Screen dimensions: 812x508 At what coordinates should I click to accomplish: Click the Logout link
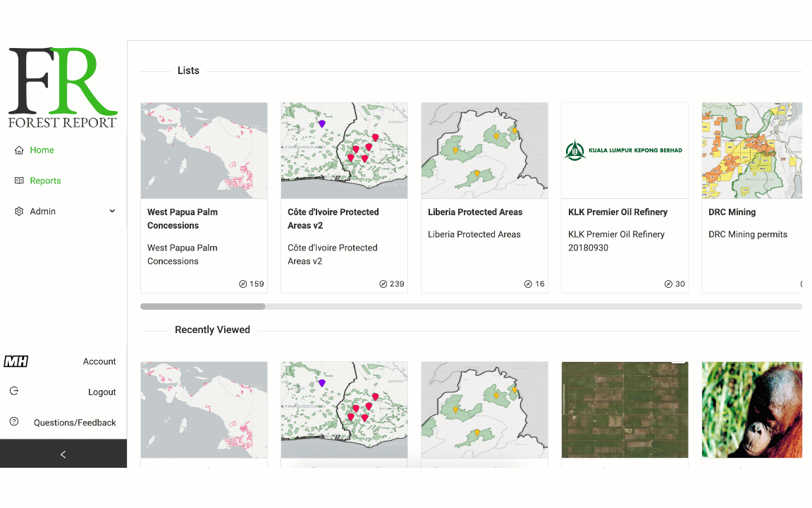[x=102, y=392]
